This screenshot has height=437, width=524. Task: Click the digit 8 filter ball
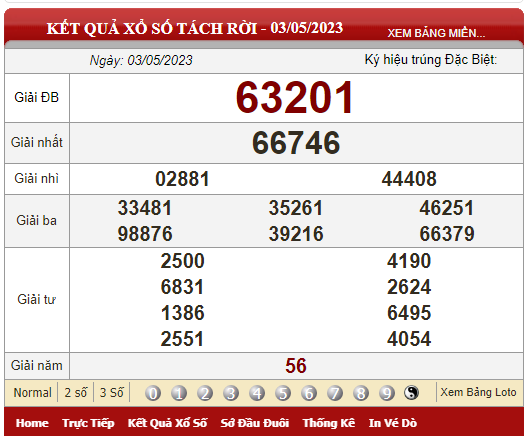tap(361, 393)
